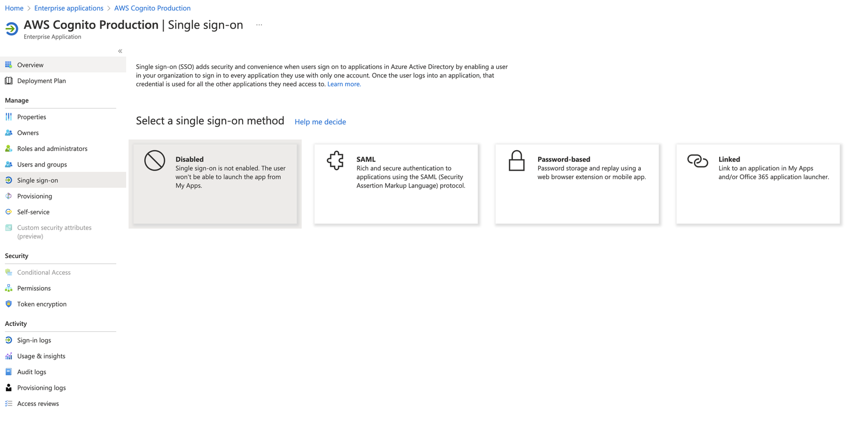Click the Owners people icon

point(8,133)
